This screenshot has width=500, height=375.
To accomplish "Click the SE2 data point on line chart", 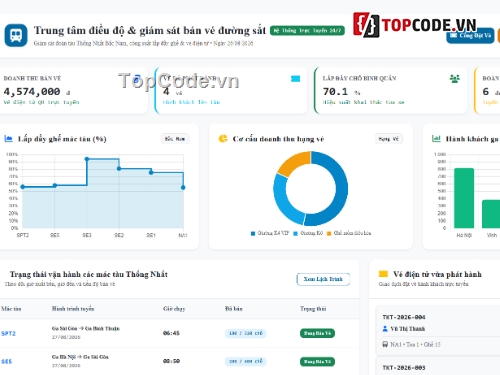I will pyautogui.click(x=119, y=169).
